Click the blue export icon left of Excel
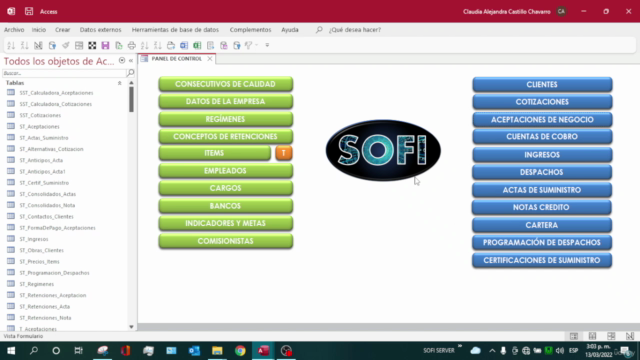 [x=184, y=45]
